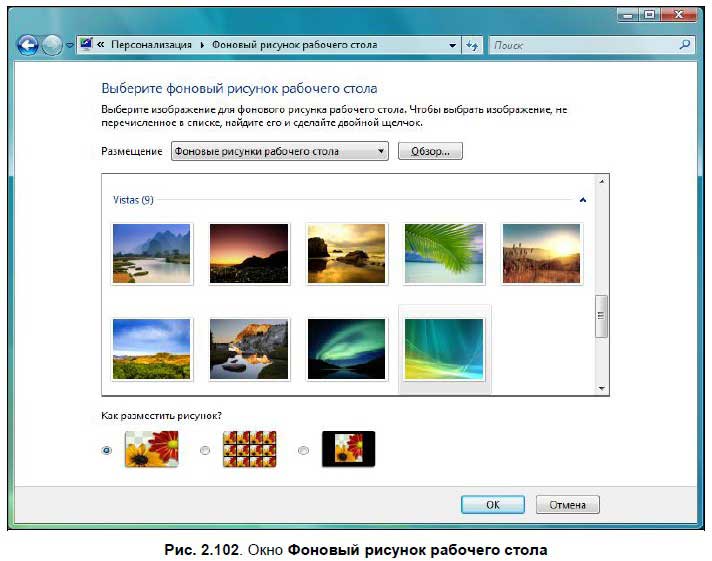Choose misty mountain river wallpaper
This screenshot has width=712, height=561.
click(152, 253)
